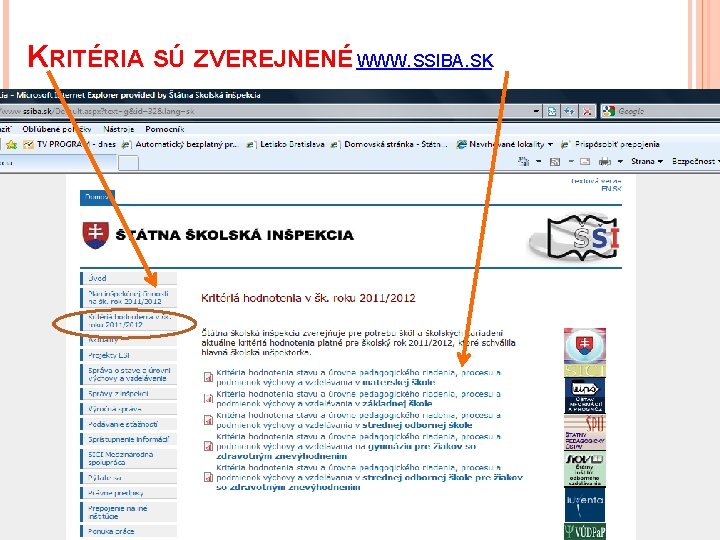Open criteria link for gymnáziá pre žiakov
720x540 pixels.
tap(358, 446)
